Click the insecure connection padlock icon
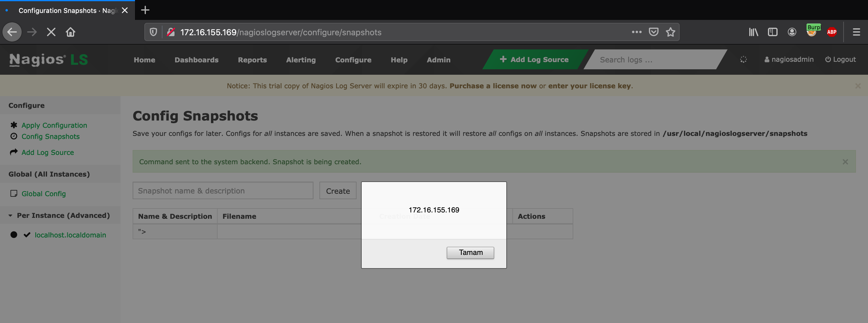Image resolution: width=868 pixels, height=323 pixels. pyautogui.click(x=171, y=32)
